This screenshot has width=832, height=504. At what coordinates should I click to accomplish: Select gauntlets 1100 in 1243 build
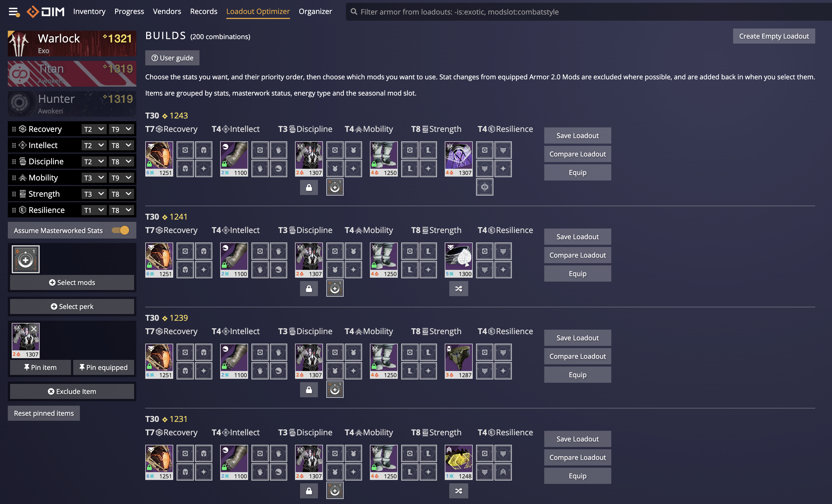click(234, 159)
